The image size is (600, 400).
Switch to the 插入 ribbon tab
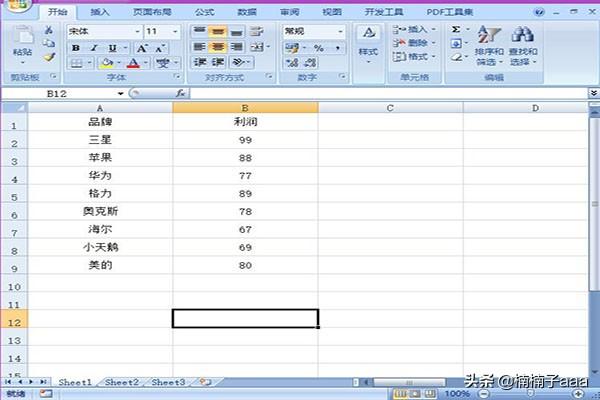click(x=100, y=12)
